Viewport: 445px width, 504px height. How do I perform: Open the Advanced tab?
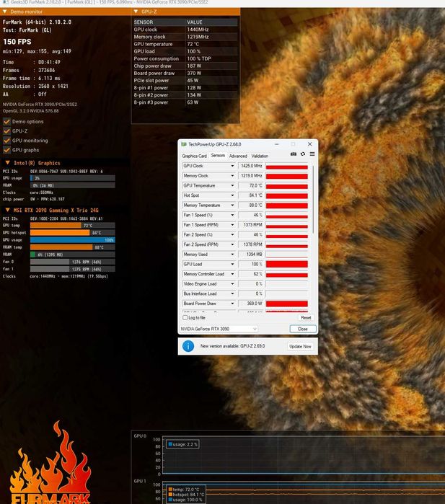coord(238,156)
